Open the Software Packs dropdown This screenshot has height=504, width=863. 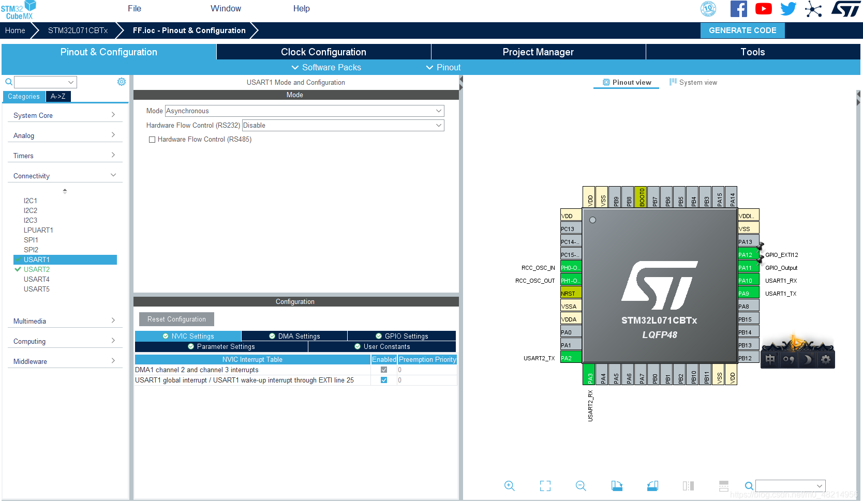[x=326, y=67]
